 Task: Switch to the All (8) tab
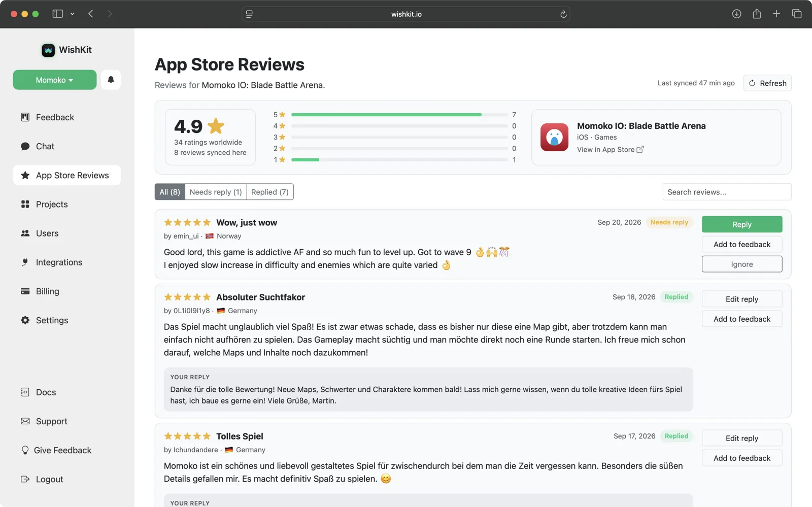170,192
